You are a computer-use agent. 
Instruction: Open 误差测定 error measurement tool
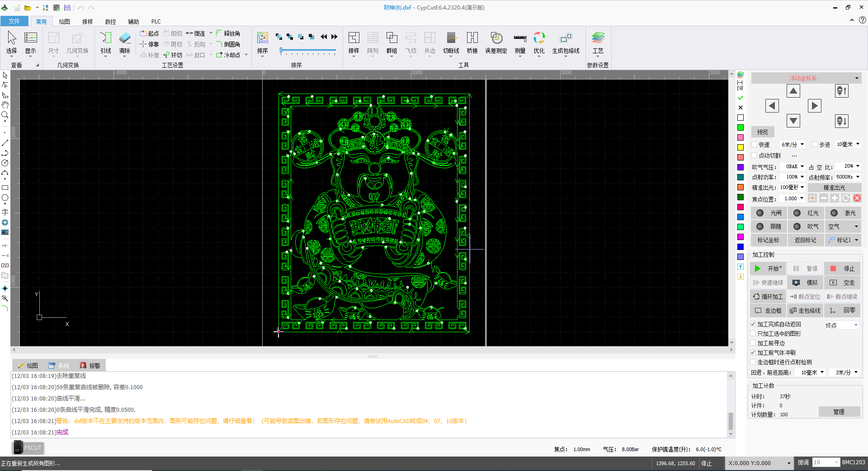[496, 42]
